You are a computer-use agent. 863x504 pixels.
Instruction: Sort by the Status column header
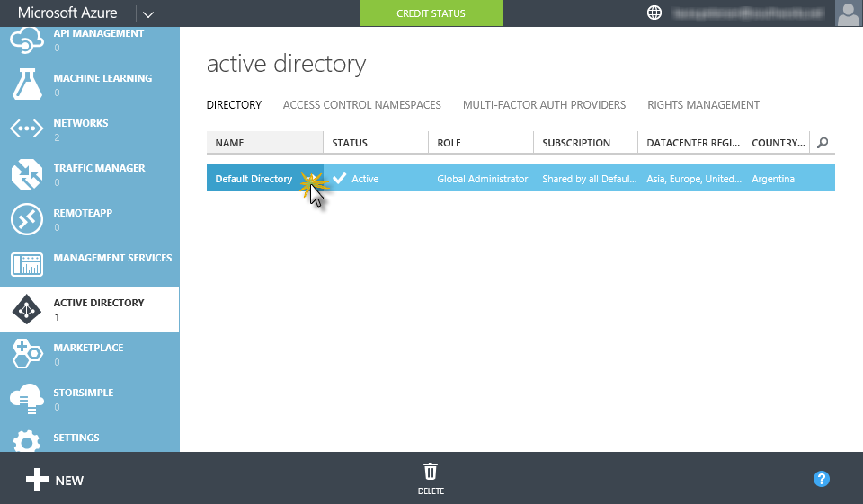376,143
